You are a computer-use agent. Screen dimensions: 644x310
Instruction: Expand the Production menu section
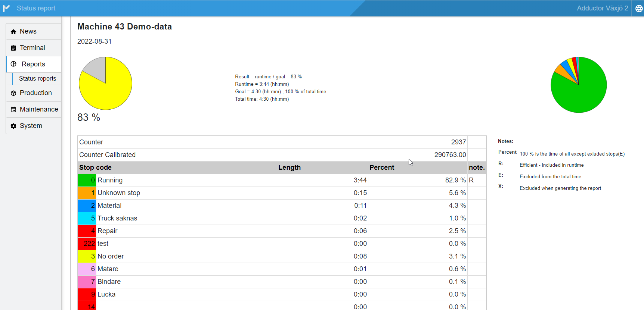36,93
